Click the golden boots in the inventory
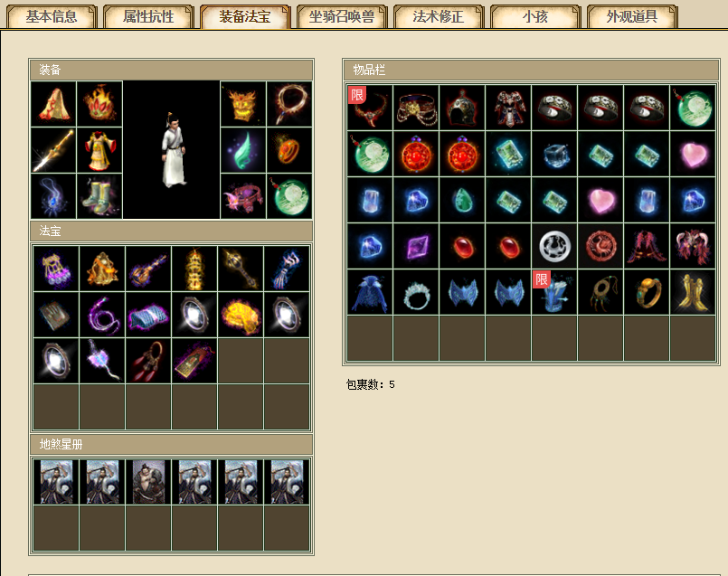 693,292
